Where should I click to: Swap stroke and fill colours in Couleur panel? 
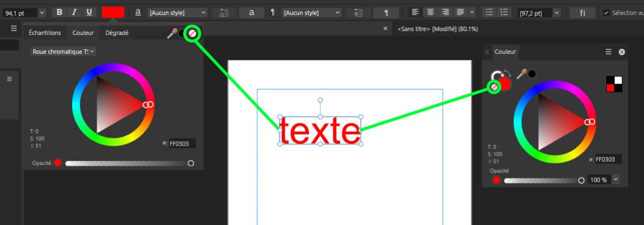click(x=508, y=73)
